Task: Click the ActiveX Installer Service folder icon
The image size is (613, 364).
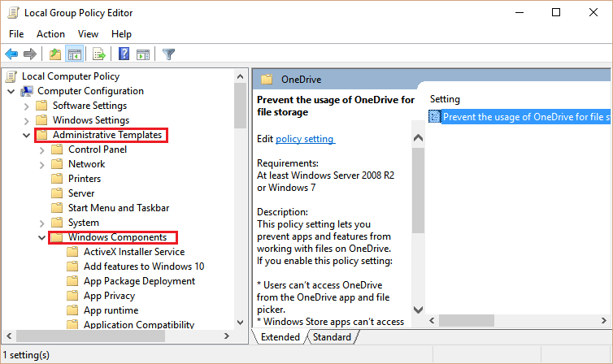Action: [72, 252]
